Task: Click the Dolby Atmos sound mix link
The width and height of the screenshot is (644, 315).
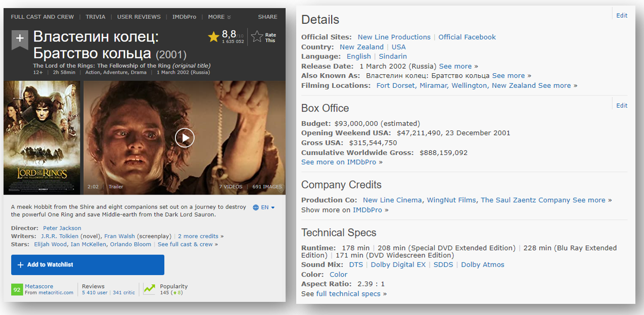Action: [x=482, y=265]
